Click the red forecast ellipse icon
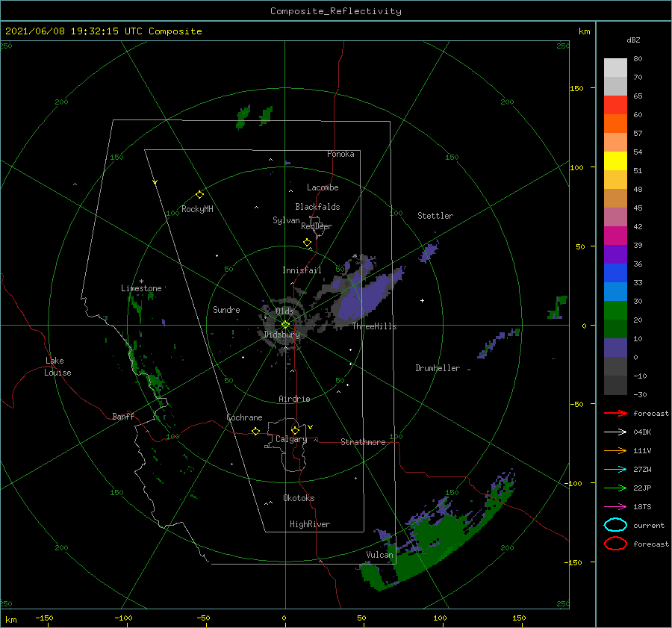This screenshot has height=628, width=672. (x=615, y=544)
